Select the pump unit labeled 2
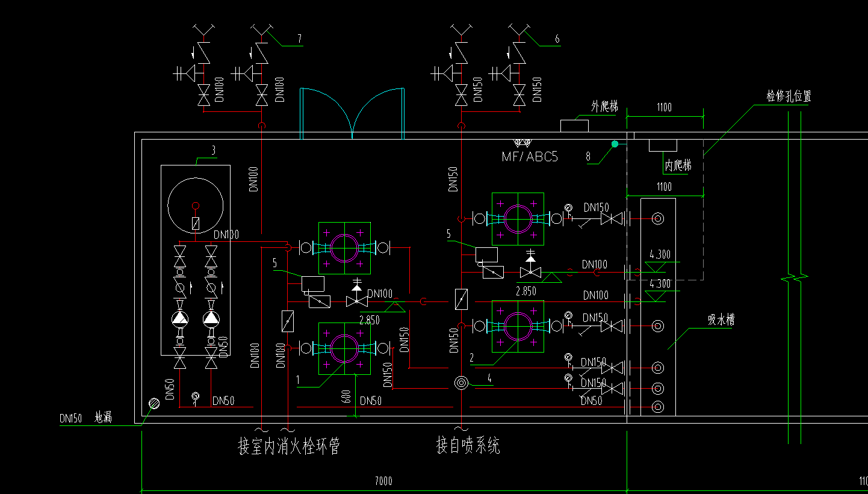The image size is (868, 494). [x=518, y=326]
